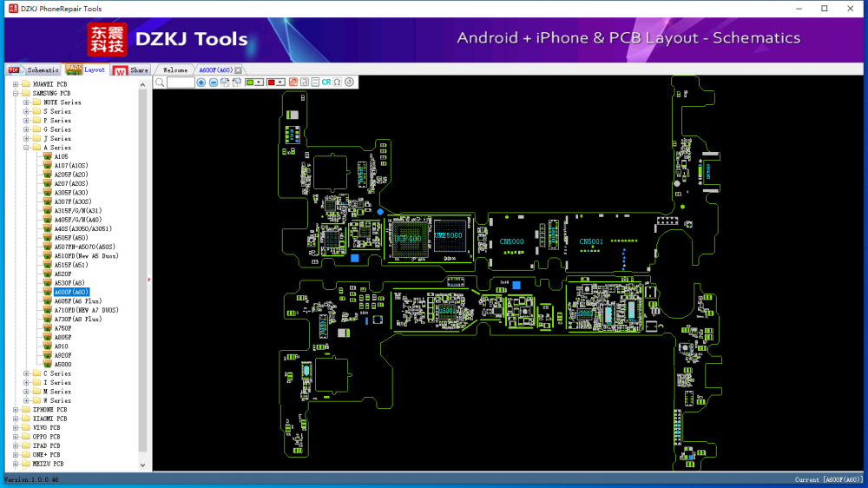868x488 pixels.
Task: Click the tree panel scroll up arrow
Action: (143, 85)
